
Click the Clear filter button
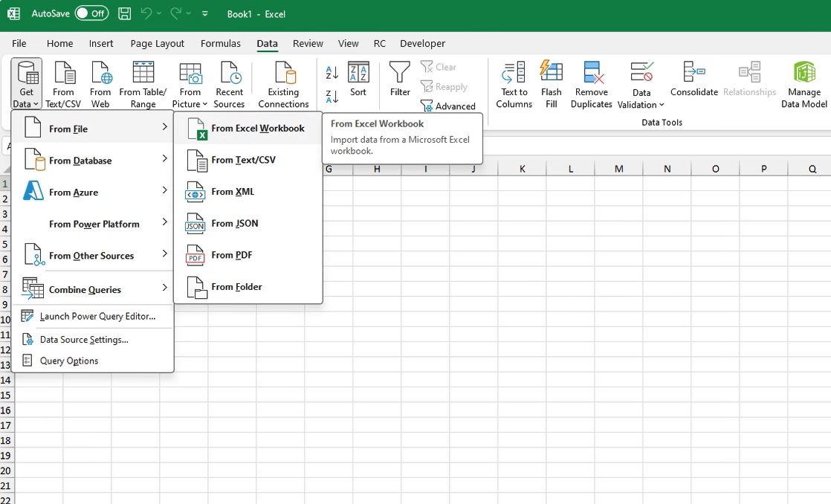pyautogui.click(x=439, y=67)
